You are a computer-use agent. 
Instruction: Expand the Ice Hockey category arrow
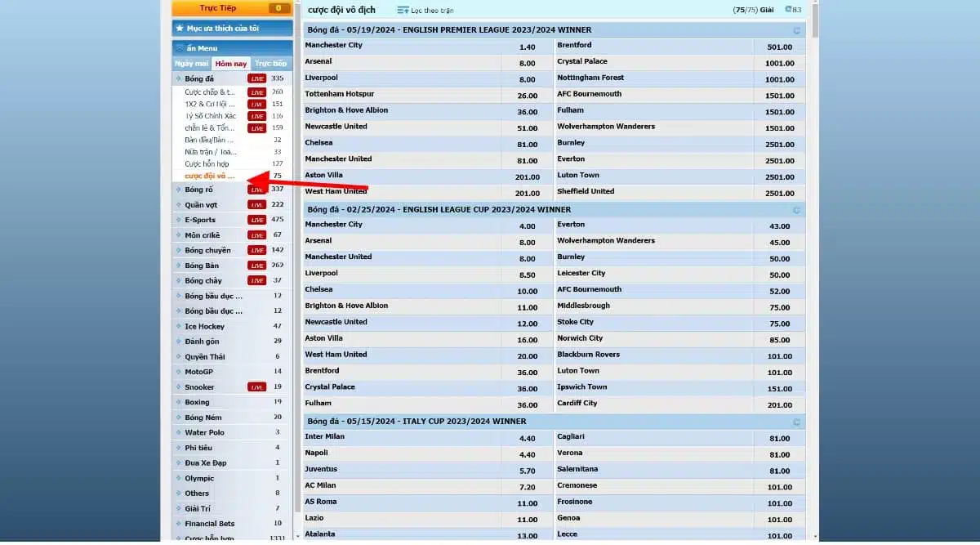(178, 326)
